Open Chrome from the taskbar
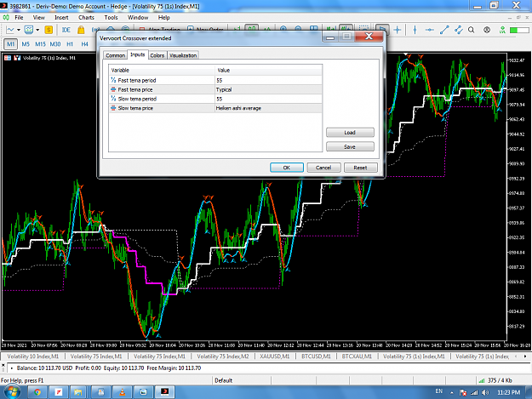Viewport: 532px width, 399px height. point(37,392)
